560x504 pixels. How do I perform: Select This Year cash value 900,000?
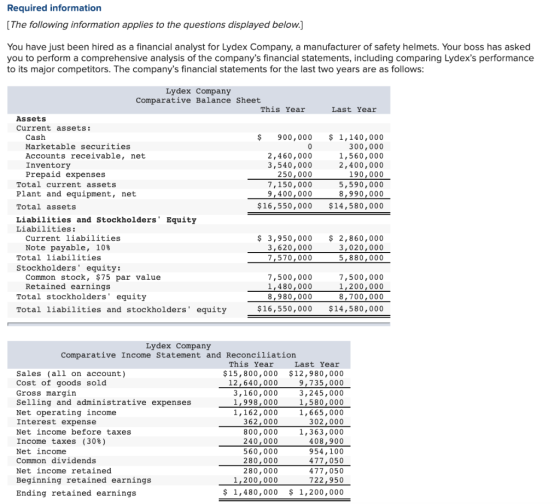(295, 137)
